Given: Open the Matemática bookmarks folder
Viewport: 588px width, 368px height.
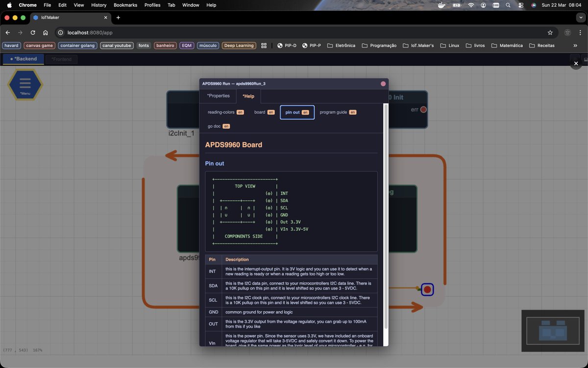Looking at the screenshot, I should click(507, 46).
